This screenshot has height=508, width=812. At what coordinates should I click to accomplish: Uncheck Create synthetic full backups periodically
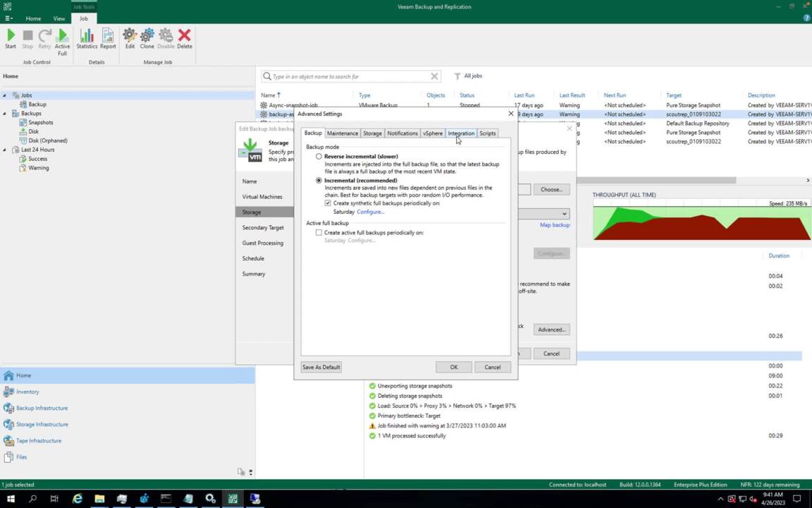tap(328, 203)
